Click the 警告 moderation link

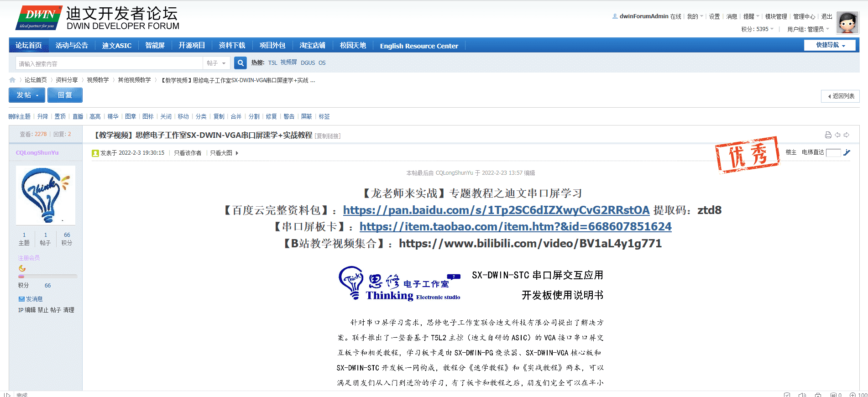click(289, 116)
